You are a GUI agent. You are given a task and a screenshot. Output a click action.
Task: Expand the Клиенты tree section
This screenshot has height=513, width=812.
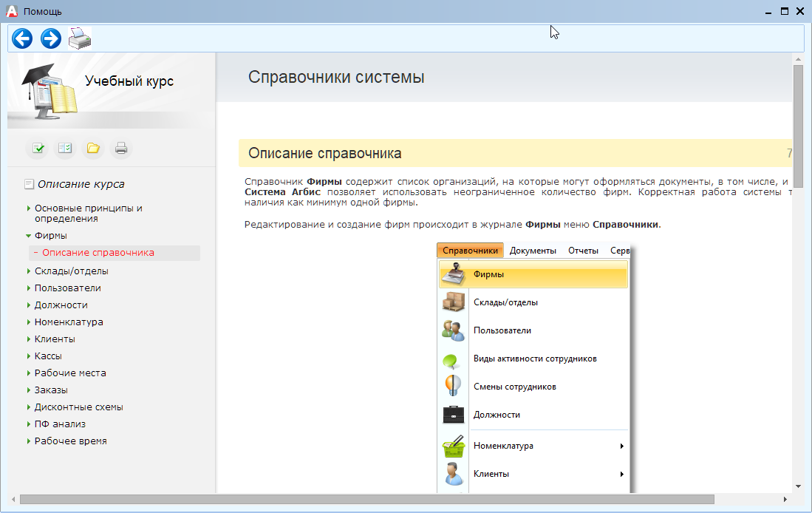pyautogui.click(x=29, y=339)
